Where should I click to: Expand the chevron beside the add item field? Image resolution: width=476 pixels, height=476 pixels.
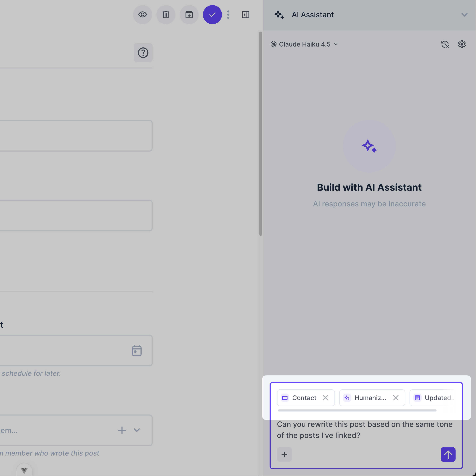[x=137, y=430]
